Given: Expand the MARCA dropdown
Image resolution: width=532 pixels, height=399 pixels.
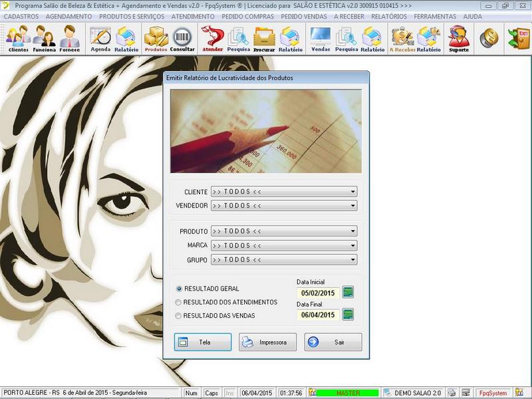Looking at the screenshot, I should pyautogui.click(x=353, y=245).
